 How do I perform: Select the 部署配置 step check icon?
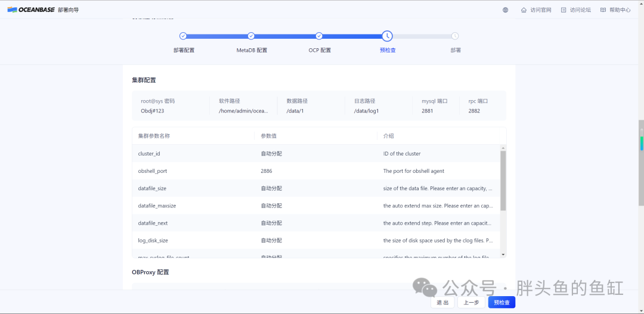point(183,36)
